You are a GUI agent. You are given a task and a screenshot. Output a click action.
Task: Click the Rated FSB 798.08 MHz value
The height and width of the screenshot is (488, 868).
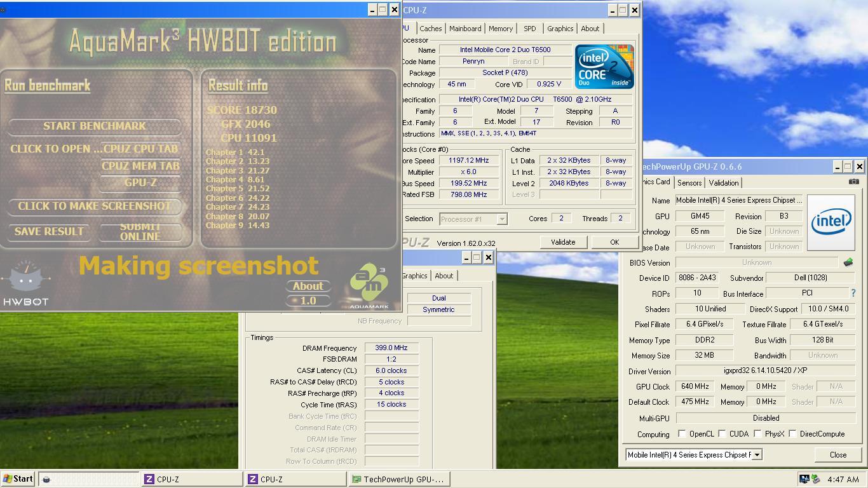click(469, 195)
